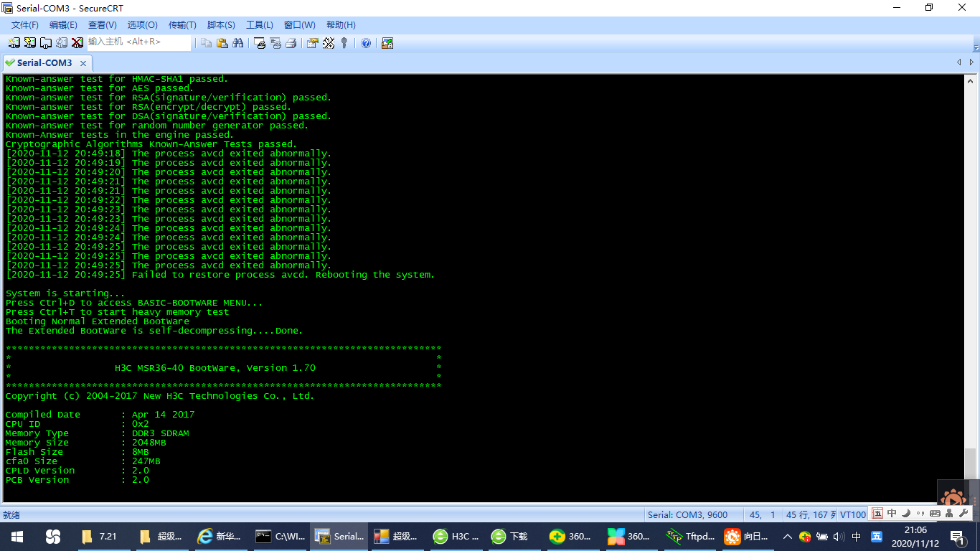Open the 编辑(E) menu
The width and height of the screenshot is (980, 551).
click(x=63, y=25)
